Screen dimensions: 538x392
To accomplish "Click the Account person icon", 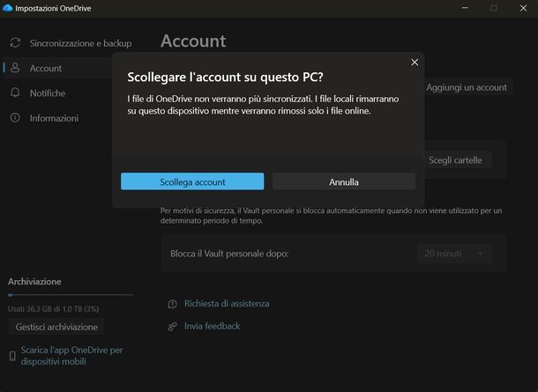I will tap(15, 68).
